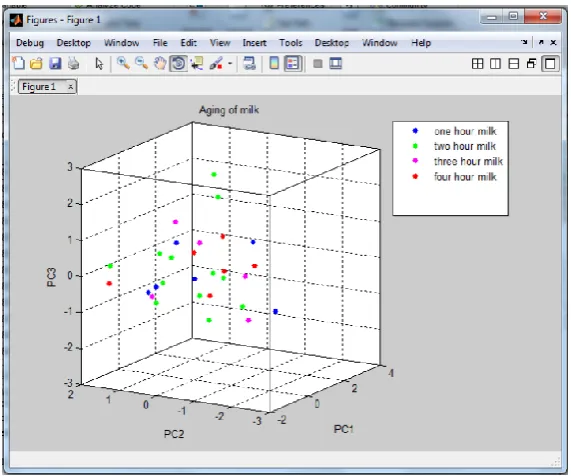Click the blue legend marker

(415, 131)
